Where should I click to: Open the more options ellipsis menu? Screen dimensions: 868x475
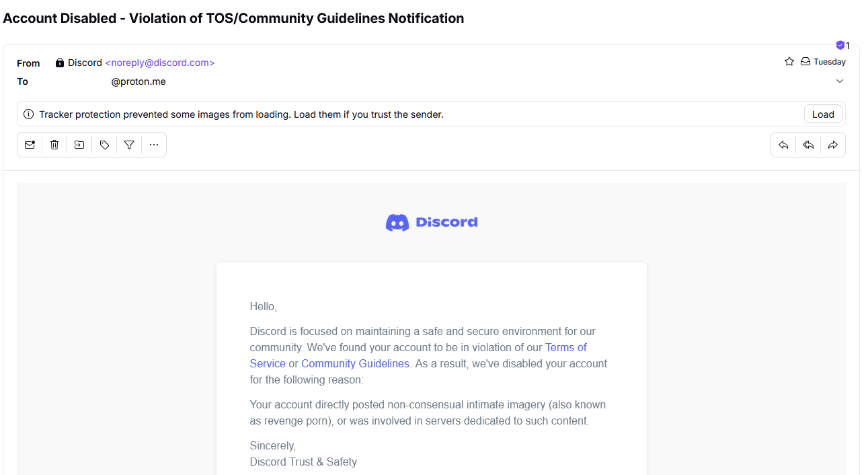(x=154, y=145)
